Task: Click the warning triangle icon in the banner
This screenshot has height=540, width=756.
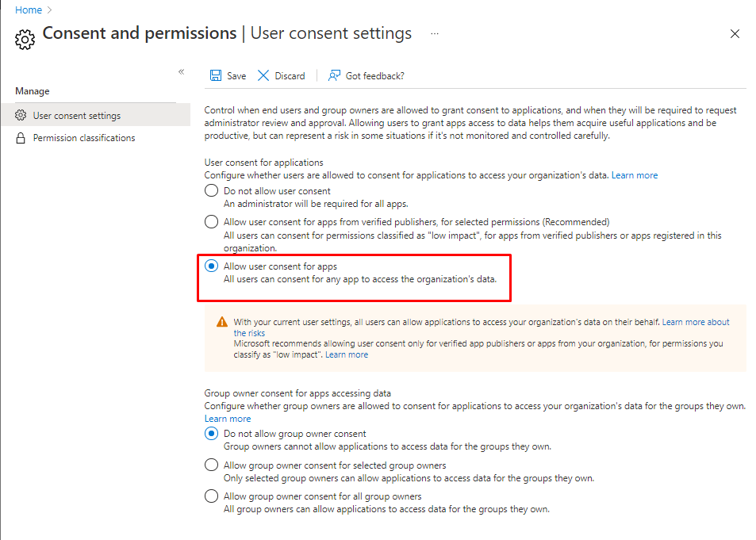Action: click(222, 323)
